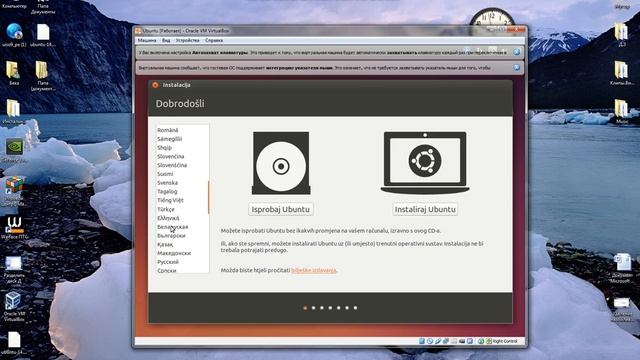Dismiss the keyboard auto-capture notification
This screenshot has height=360, width=640.
tap(517, 52)
